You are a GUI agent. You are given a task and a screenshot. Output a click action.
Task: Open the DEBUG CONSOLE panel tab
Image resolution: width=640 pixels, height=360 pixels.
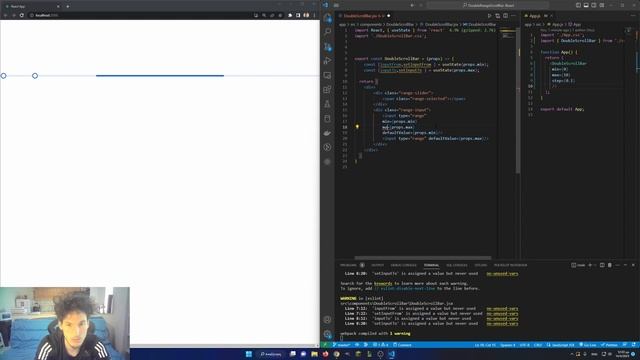click(403, 265)
